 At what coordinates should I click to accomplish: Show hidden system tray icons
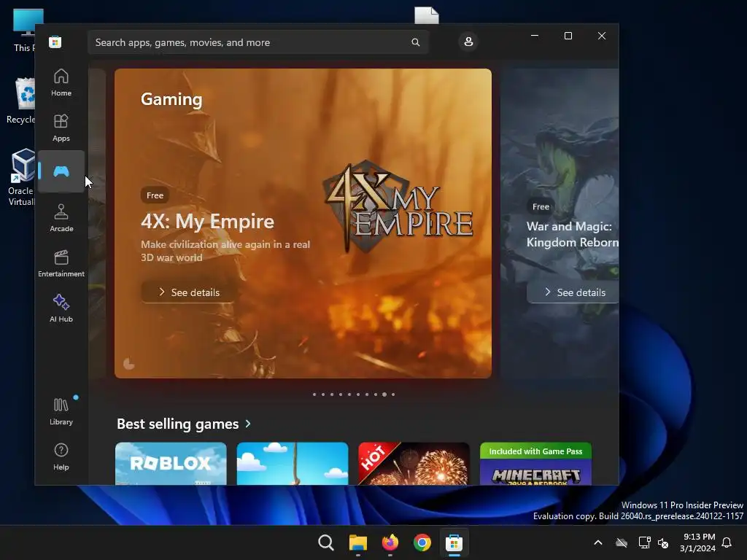(x=598, y=542)
